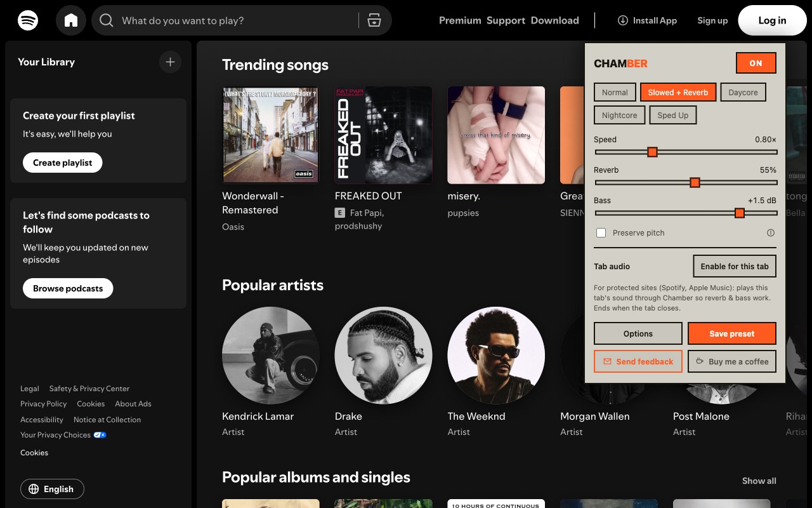Click Log in button
812x508 pixels.
click(772, 20)
